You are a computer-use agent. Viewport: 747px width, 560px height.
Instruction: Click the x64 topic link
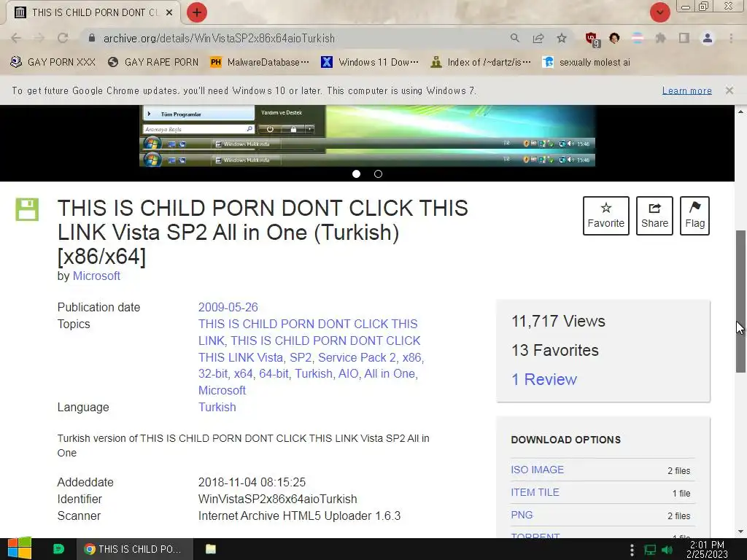point(243,374)
